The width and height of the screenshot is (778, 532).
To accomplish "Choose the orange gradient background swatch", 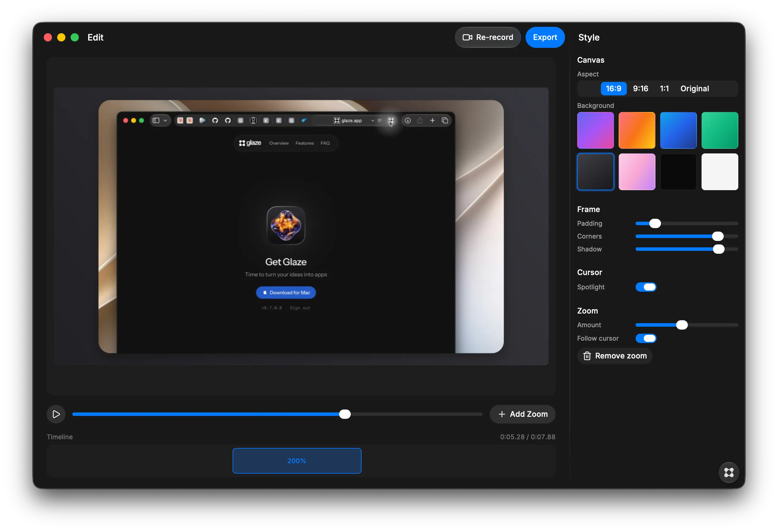I will (637, 130).
